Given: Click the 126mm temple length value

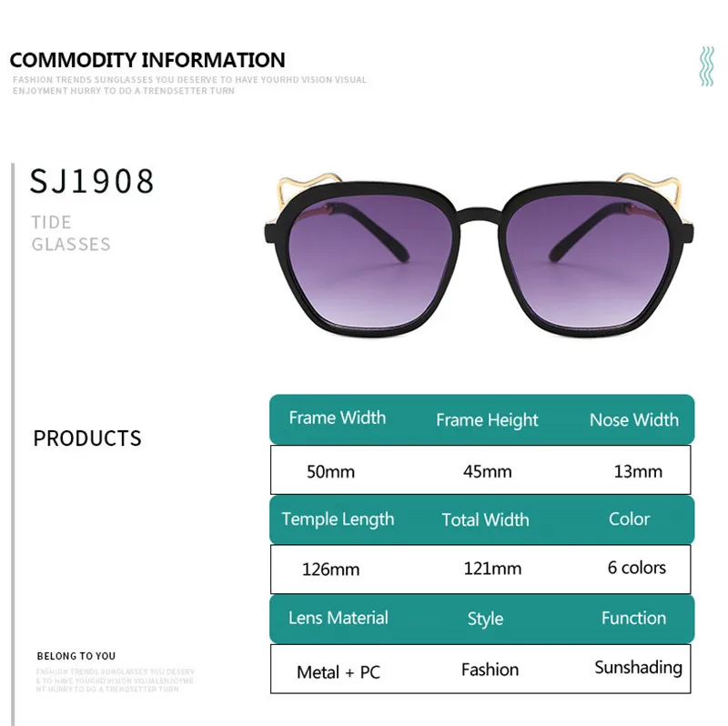Looking at the screenshot, I should (x=330, y=570).
